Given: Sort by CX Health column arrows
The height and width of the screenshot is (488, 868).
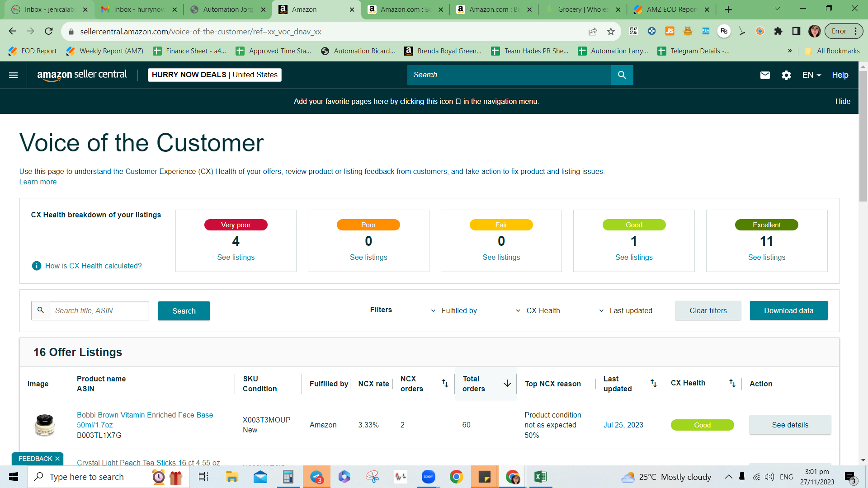Looking at the screenshot, I should (732, 383).
